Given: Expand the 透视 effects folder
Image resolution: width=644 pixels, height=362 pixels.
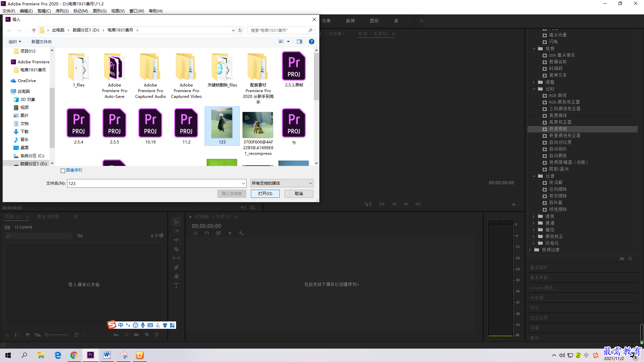Looking at the screenshot, I should point(534,216).
